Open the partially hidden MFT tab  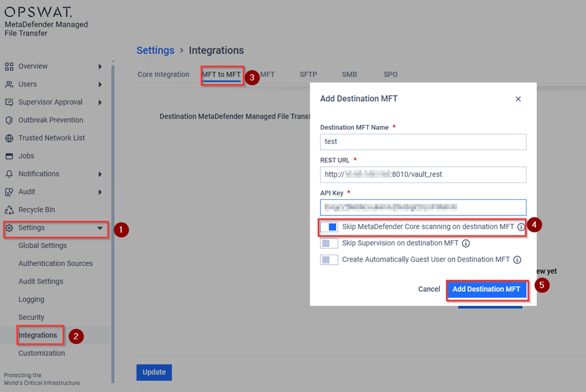(x=267, y=74)
